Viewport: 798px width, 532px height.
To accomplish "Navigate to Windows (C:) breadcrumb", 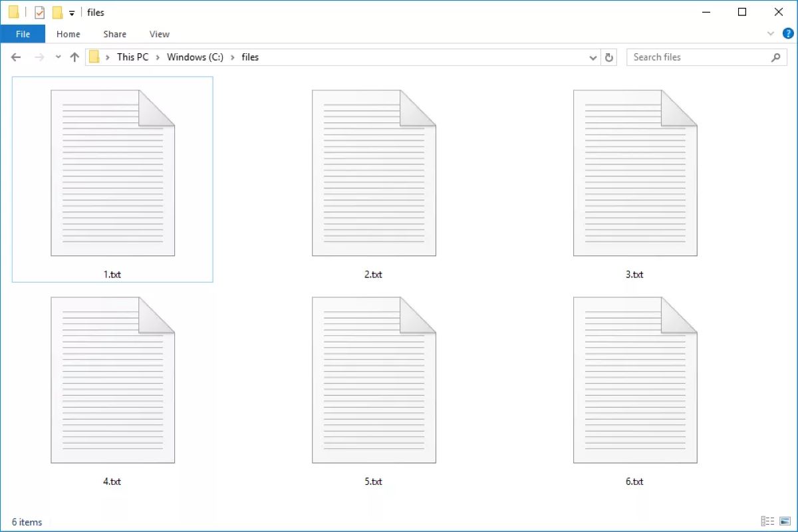I will pyautogui.click(x=195, y=57).
